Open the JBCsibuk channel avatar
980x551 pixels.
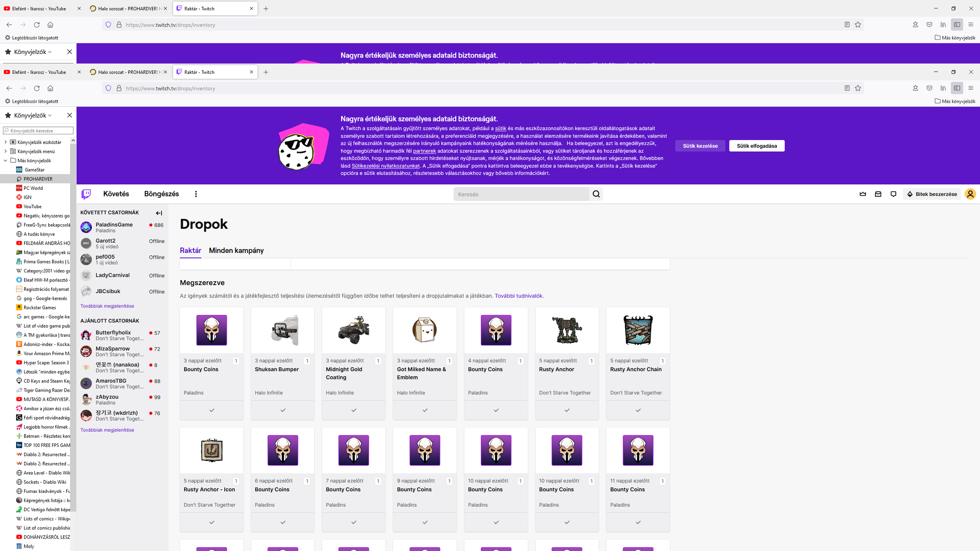click(x=86, y=291)
